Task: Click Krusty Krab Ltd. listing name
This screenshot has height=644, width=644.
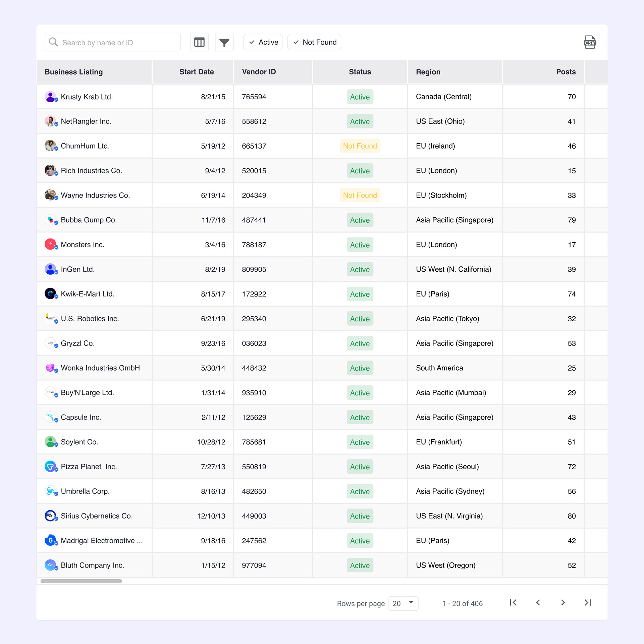Action: coord(87,97)
